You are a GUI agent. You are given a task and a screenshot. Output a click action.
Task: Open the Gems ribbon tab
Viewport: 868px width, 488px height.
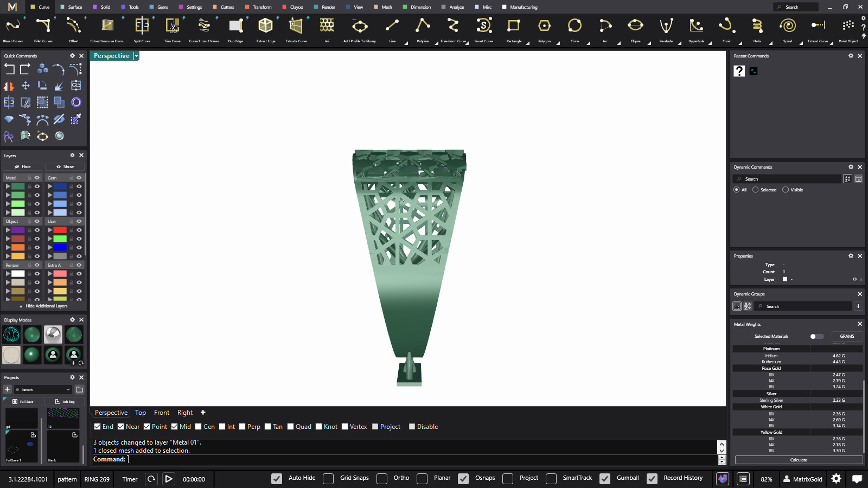click(159, 7)
